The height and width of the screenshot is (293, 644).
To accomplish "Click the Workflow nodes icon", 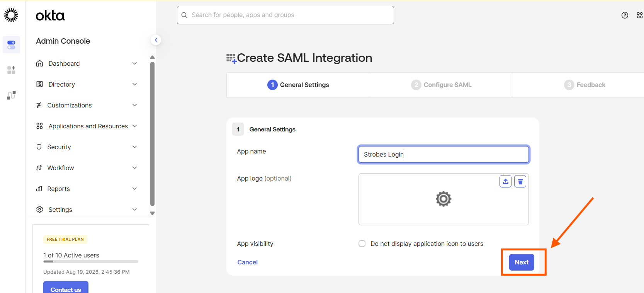I will click(x=39, y=168).
